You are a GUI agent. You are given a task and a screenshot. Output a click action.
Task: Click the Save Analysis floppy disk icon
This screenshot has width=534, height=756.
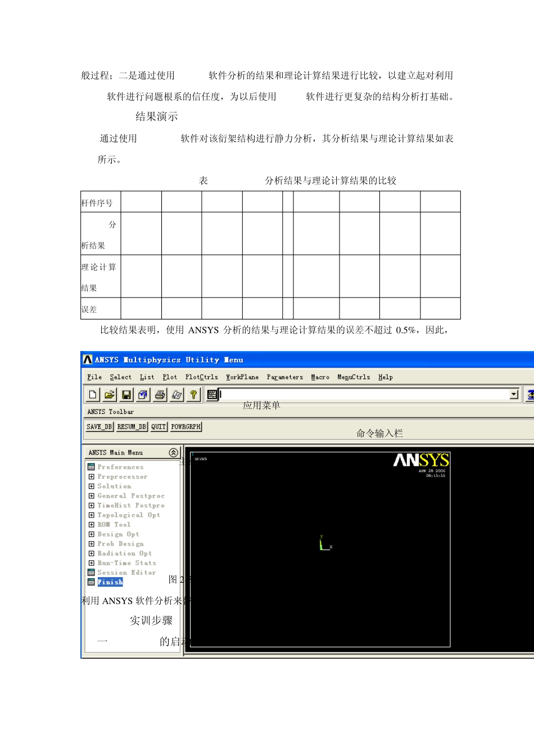[126, 395]
